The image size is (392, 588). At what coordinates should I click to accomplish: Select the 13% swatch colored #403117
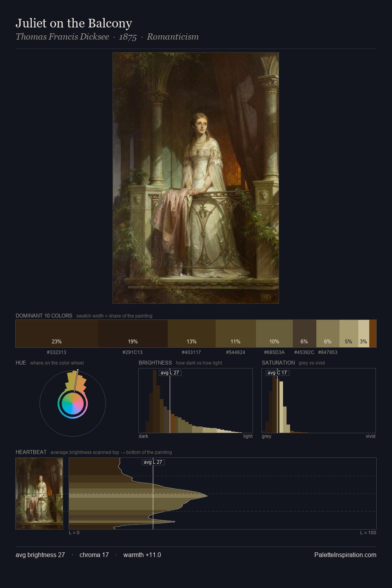click(192, 334)
